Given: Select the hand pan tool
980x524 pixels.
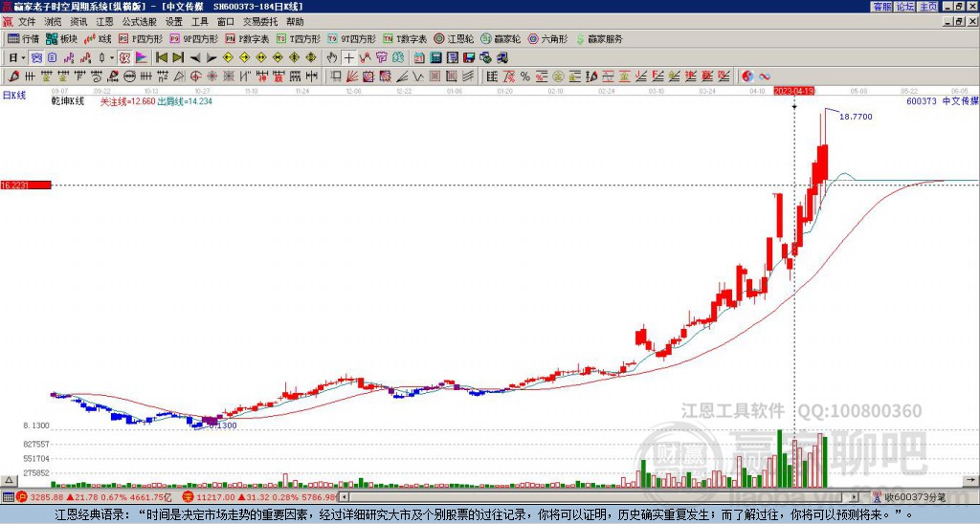Looking at the screenshot, I should pyautogui.click(x=332, y=58).
